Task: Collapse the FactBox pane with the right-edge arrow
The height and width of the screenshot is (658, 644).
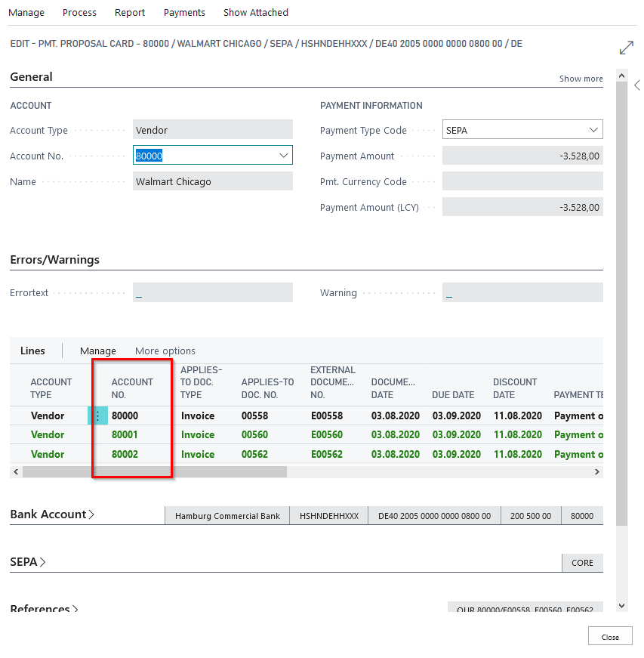Action: point(638,85)
